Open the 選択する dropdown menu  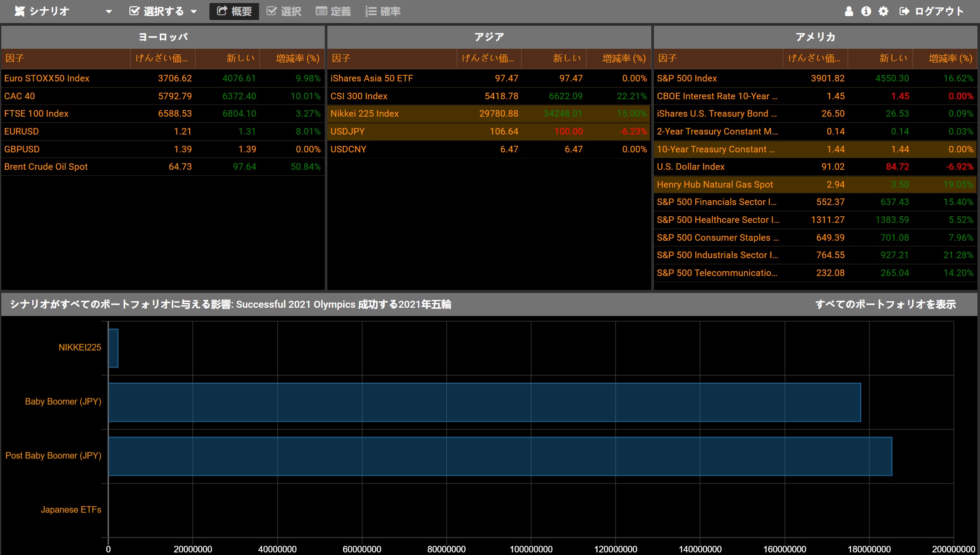click(163, 11)
